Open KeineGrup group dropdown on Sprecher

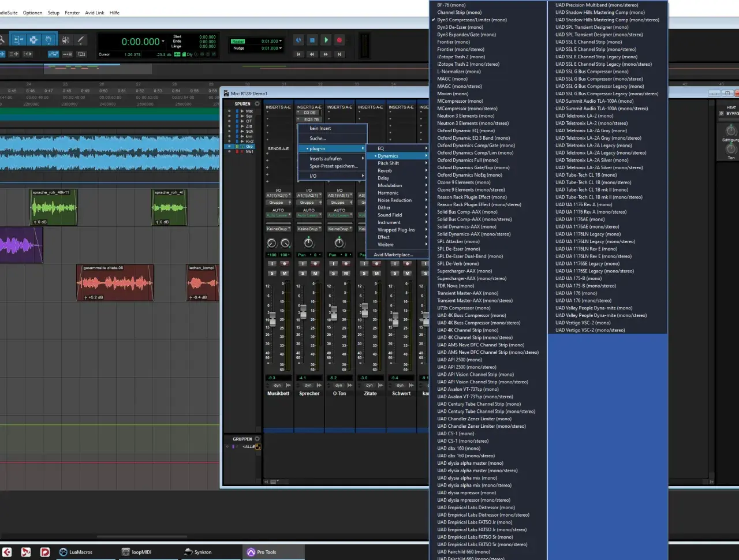[309, 229]
